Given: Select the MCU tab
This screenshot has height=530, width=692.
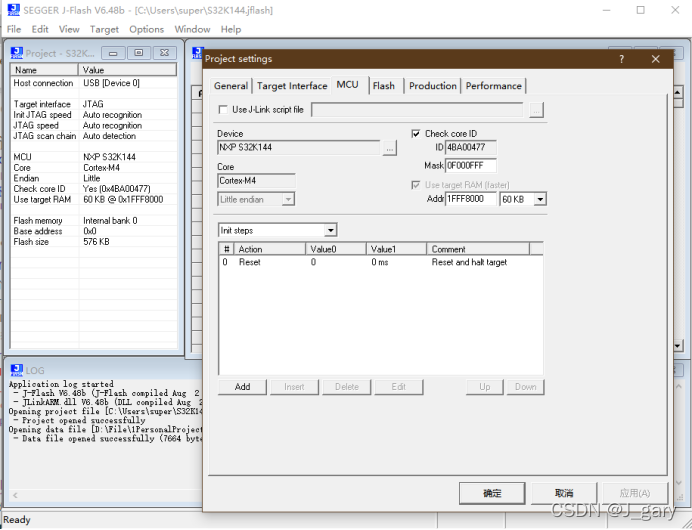Looking at the screenshot, I should (347, 84).
